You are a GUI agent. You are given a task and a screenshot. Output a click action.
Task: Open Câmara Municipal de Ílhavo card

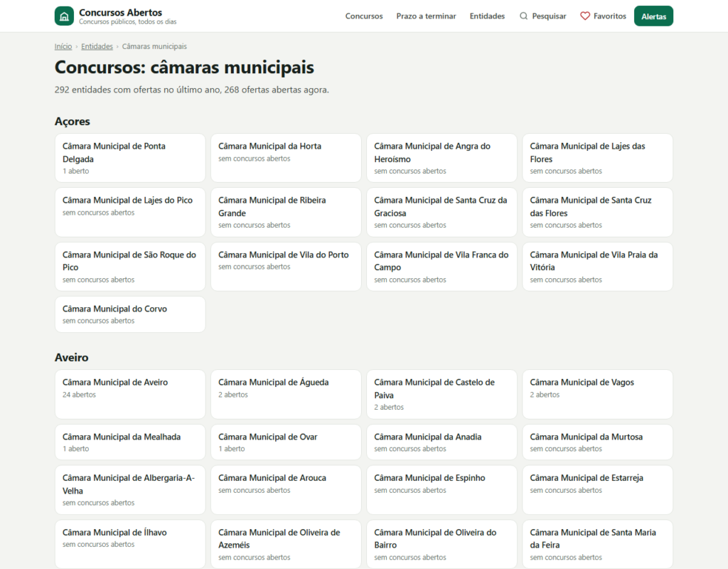[130, 544]
